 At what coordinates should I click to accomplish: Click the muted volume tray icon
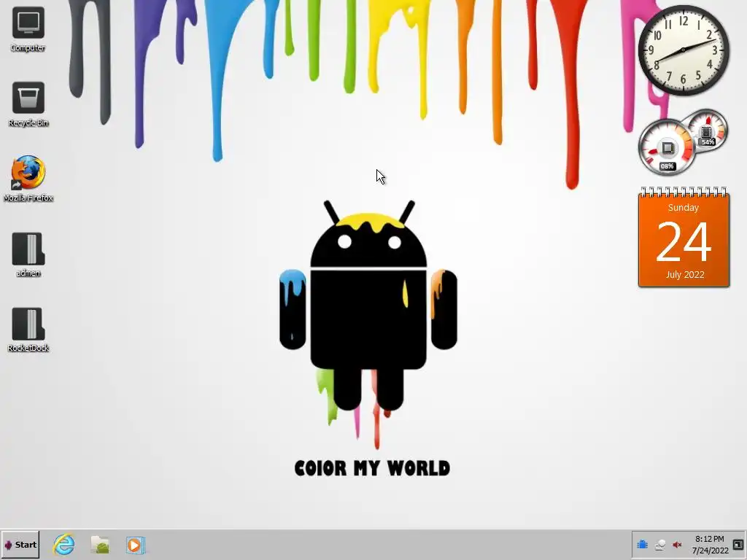pyautogui.click(x=677, y=545)
